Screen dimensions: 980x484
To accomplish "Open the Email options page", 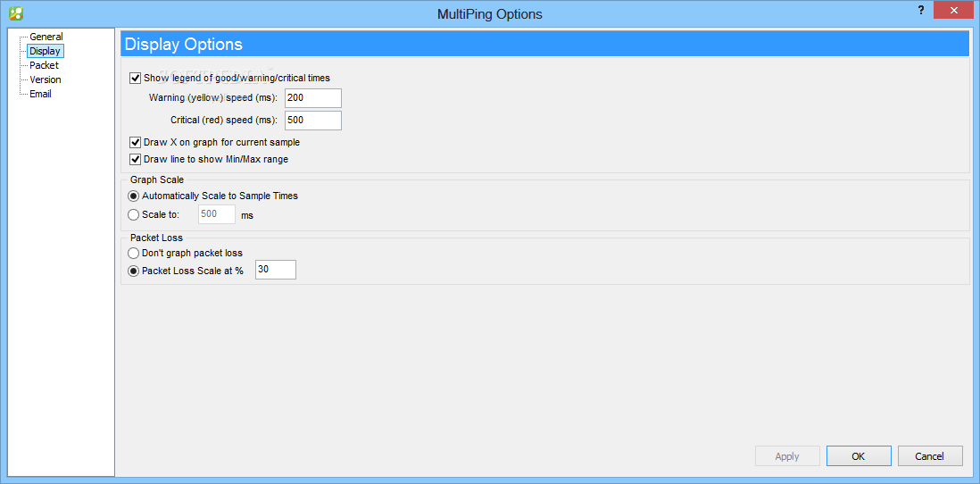I will pyautogui.click(x=40, y=94).
